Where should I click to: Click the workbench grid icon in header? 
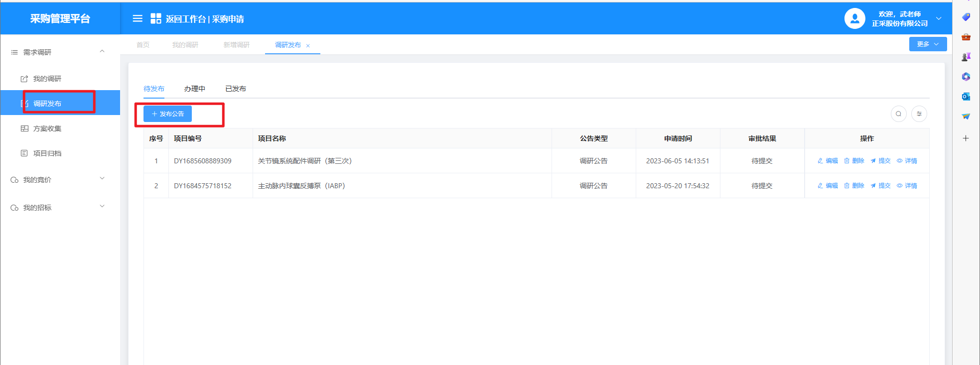click(x=156, y=19)
